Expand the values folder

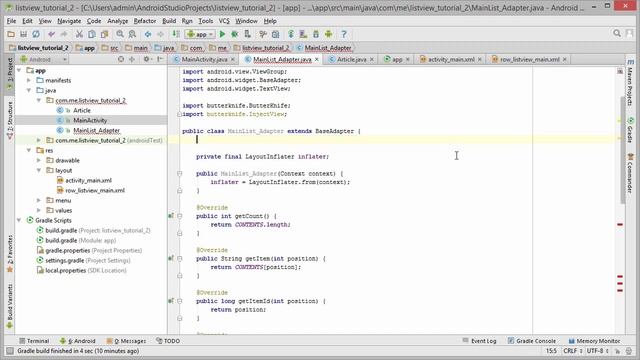[x=39, y=210]
